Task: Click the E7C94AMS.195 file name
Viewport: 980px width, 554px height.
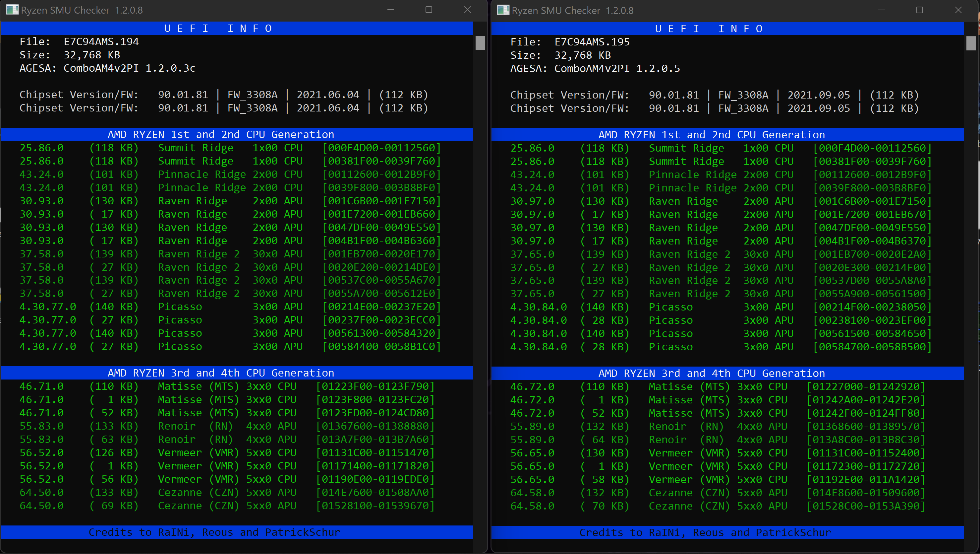Action: [x=592, y=42]
